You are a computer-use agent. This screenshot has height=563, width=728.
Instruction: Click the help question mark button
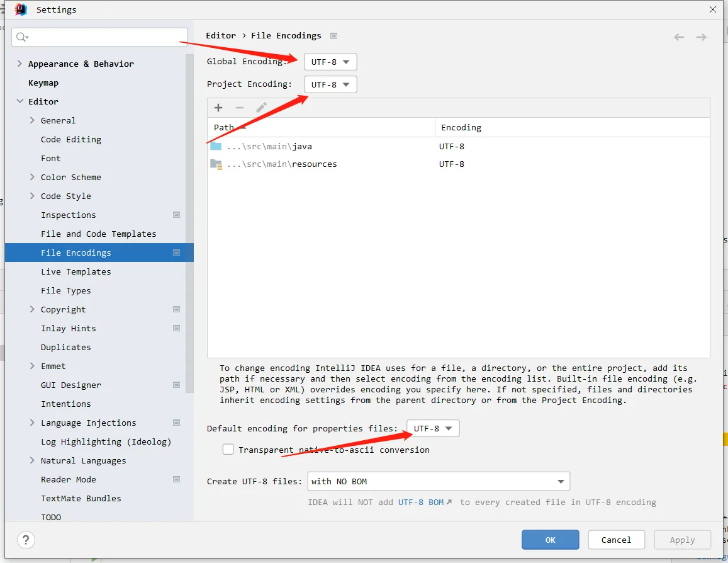[x=26, y=540]
